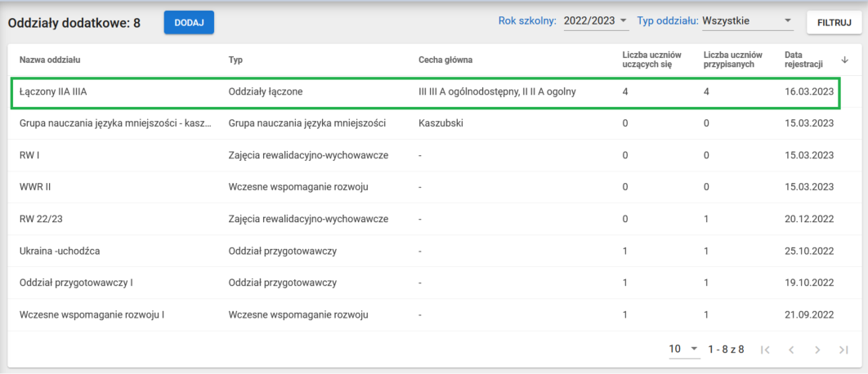Select Wczesne wspomaganie rozwoju I row

pyautogui.click(x=92, y=314)
